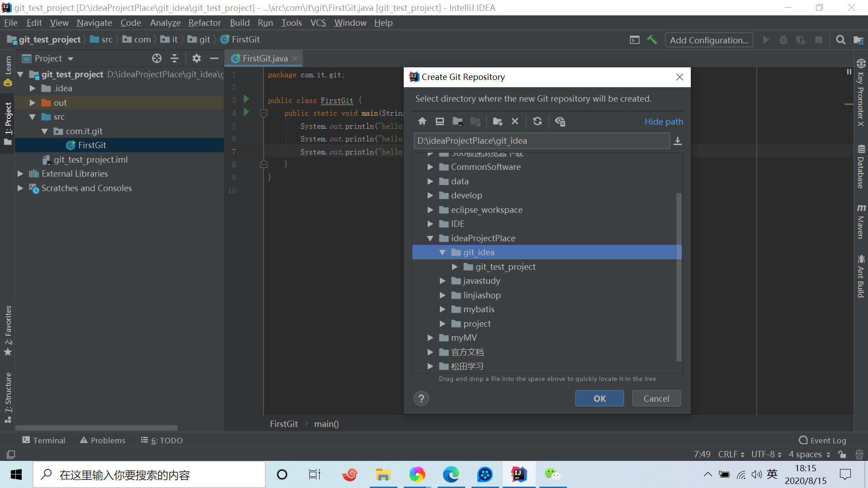The height and width of the screenshot is (488, 868).
Task: Open the VCS menu
Action: (318, 23)
